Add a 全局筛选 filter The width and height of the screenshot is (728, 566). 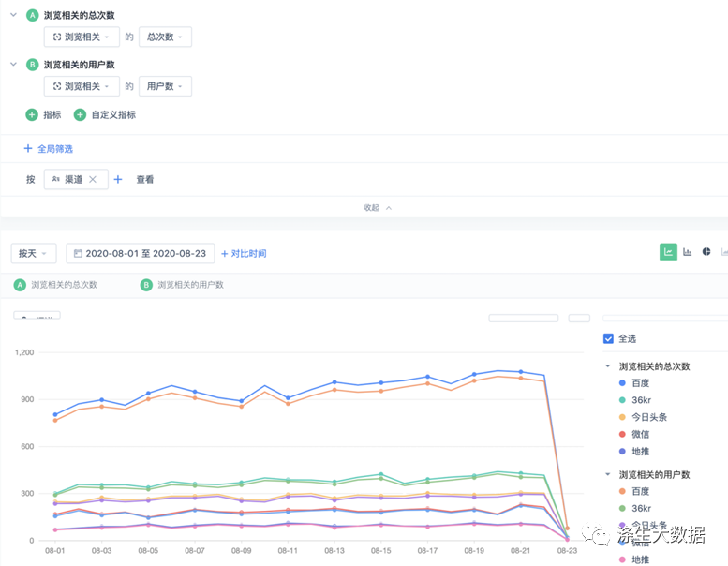click(x=49, y=149)
